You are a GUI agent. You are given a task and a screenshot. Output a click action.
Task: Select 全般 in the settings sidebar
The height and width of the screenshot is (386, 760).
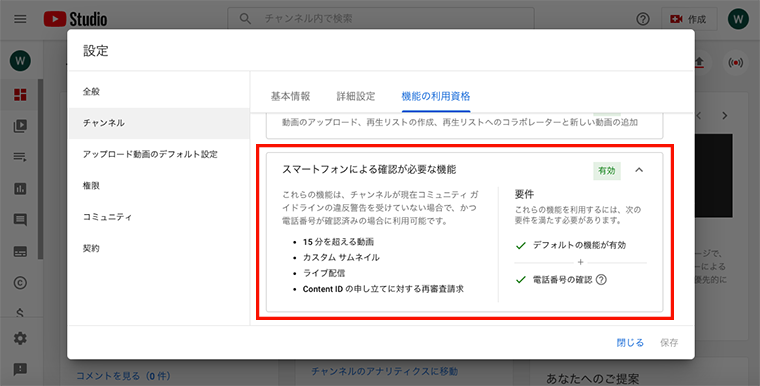pos(159,92)
